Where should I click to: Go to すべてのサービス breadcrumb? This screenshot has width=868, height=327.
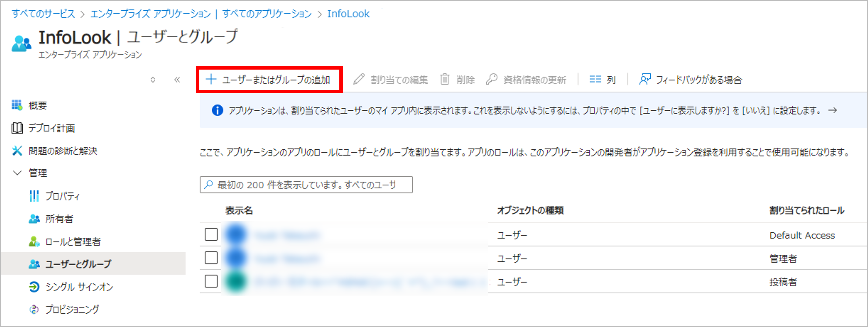pos(43,14)
